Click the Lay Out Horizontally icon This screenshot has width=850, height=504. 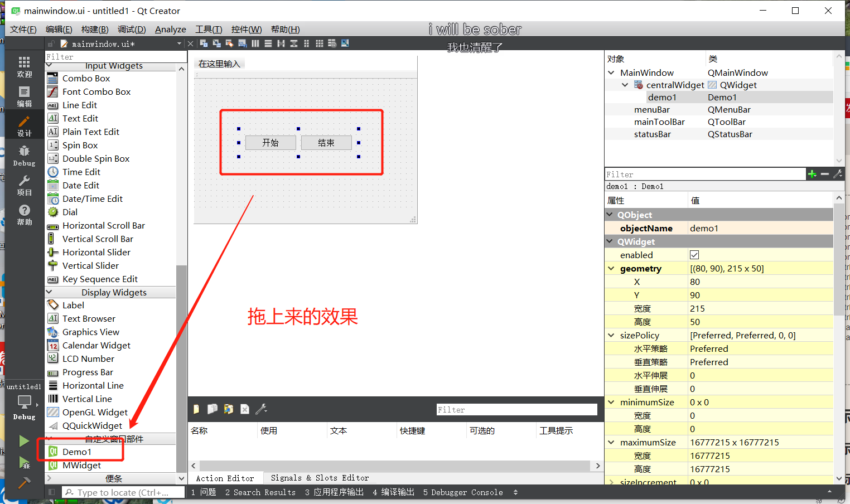[x=255, y=43]
